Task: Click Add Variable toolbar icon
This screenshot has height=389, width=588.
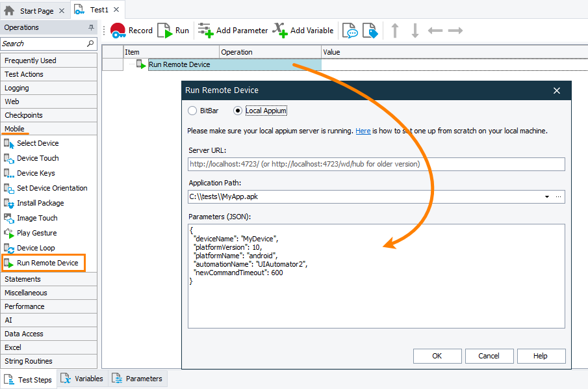Action: (x=279, y=31)
